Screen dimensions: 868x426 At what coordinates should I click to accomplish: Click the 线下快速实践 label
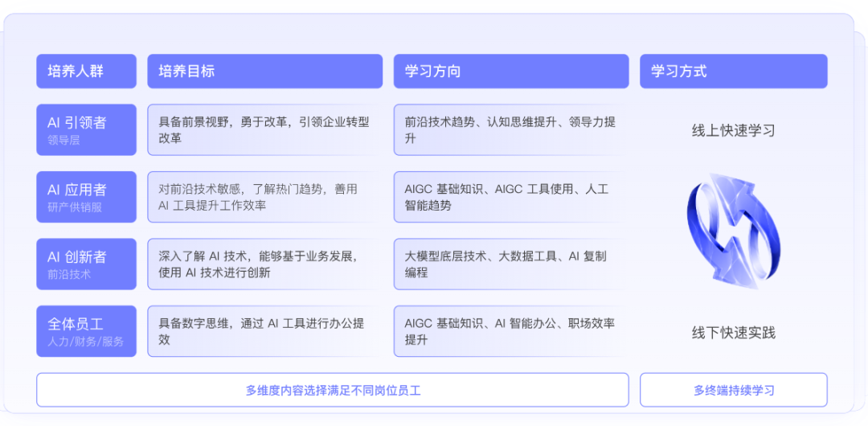[x=734, y=333]
